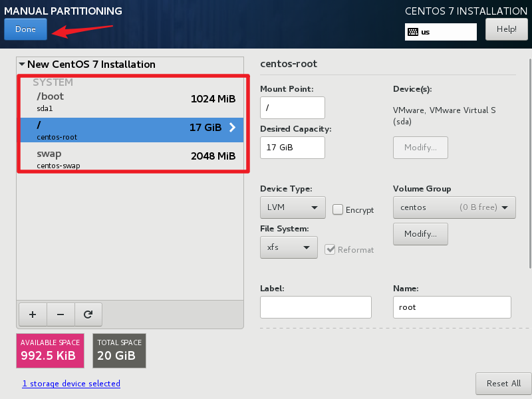Click the remove mount point minus button
The height and width of the screenshot is (399, 532).
[x=61, y=315]
